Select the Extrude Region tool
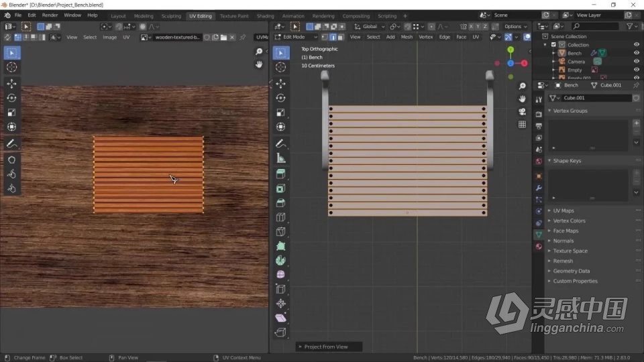 [x=281, y=174]
